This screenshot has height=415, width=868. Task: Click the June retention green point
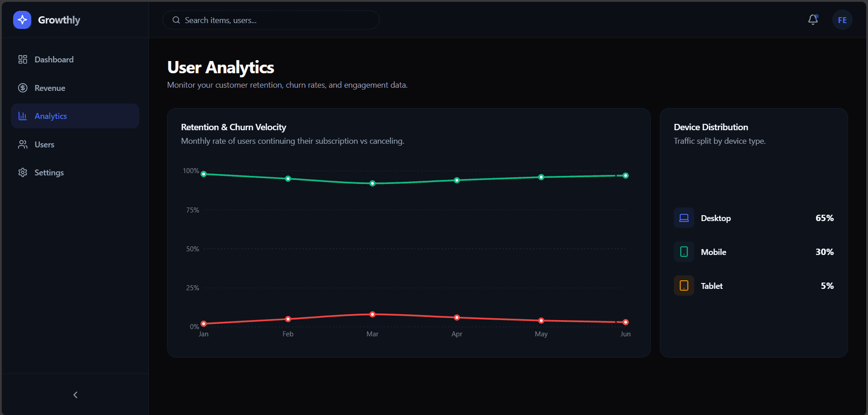click(625, 175)
